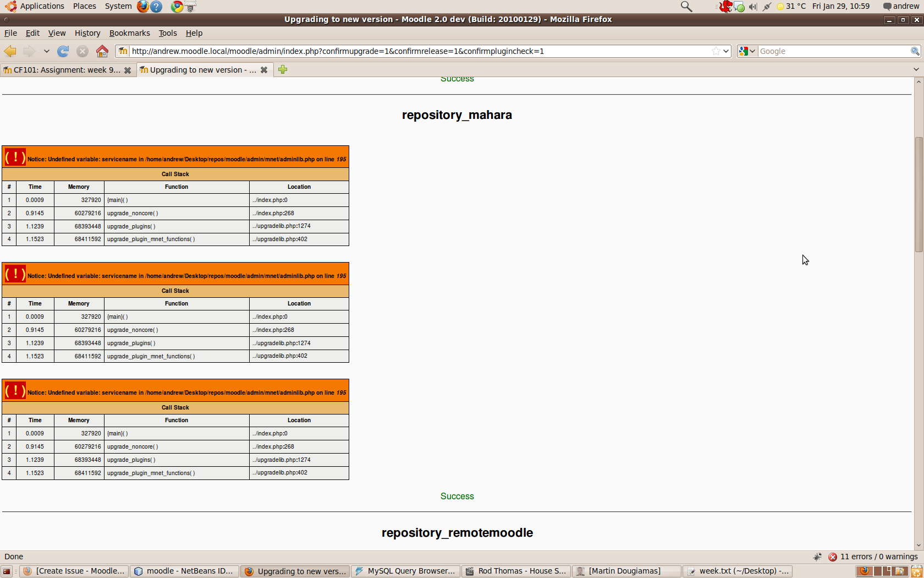Open the address bar URL history dropdown
Screen dimensions: 924x578
point(726,51)
